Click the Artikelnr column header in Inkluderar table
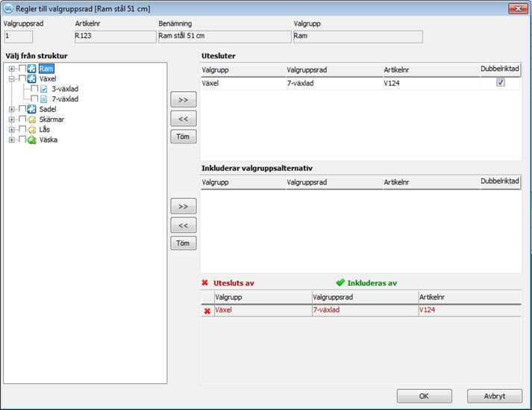 [429, 182]
